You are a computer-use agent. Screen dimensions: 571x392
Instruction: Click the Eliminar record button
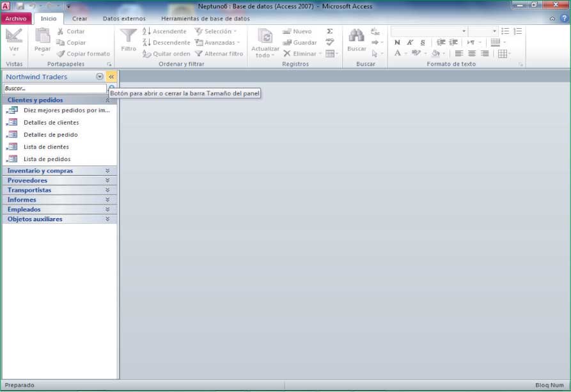click(300, 54)
